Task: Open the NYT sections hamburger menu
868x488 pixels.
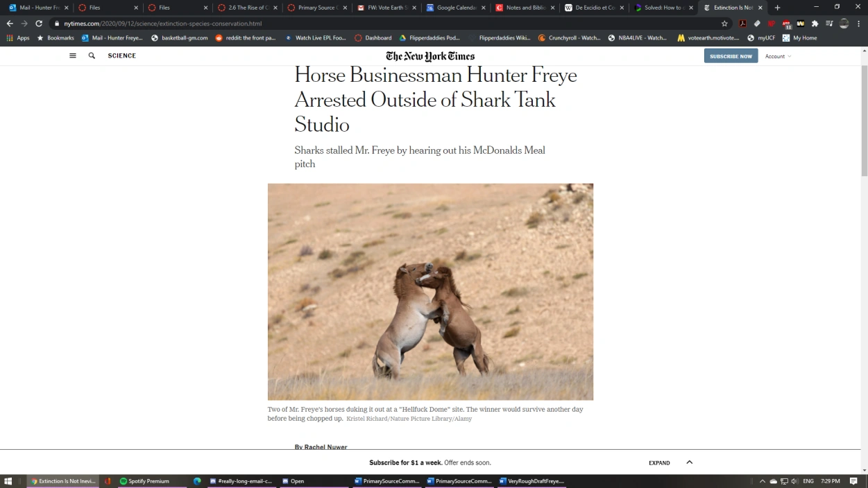Action: pos(73,55)
